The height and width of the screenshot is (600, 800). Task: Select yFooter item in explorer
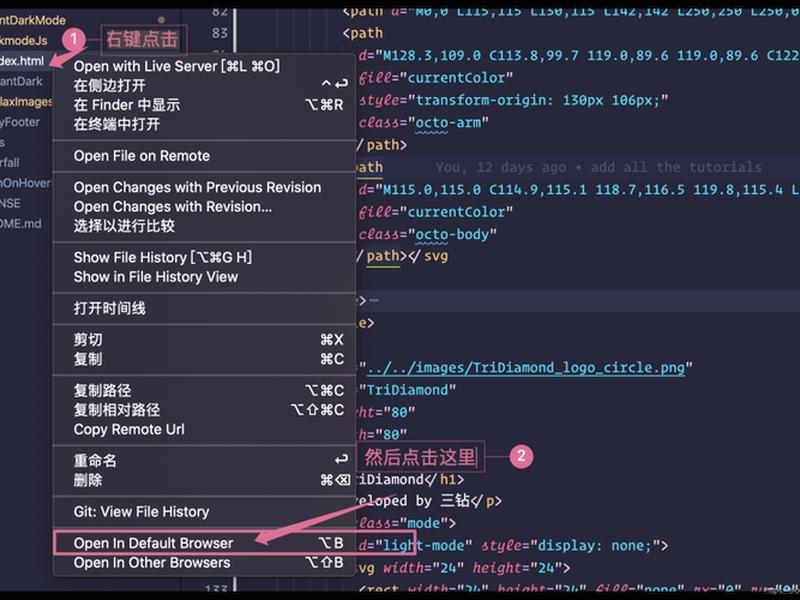(x=20, y=122)
